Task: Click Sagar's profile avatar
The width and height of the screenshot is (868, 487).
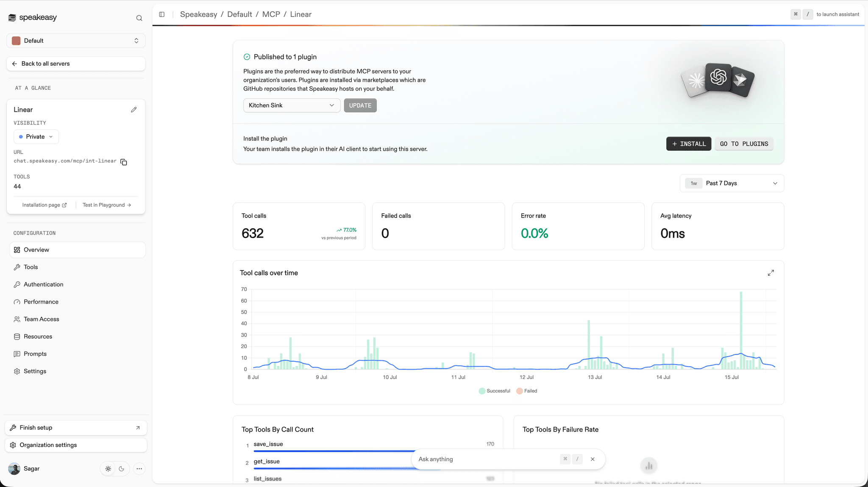Action: point(14,469)
